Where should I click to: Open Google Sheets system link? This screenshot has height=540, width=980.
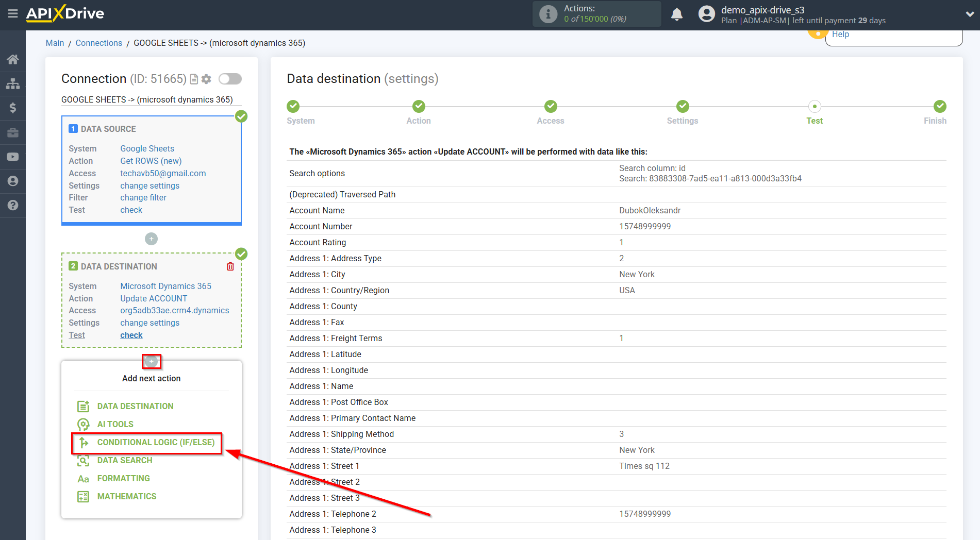pos(147,148)
